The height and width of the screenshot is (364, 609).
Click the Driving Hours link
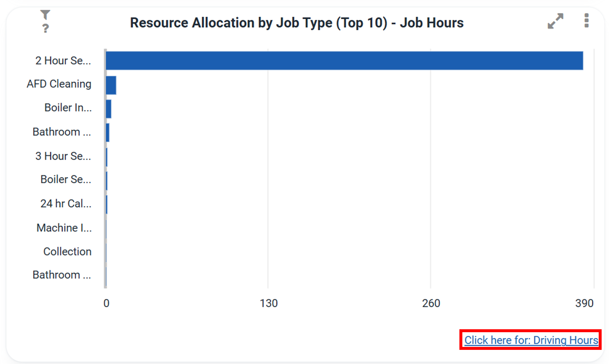point(531,340)
